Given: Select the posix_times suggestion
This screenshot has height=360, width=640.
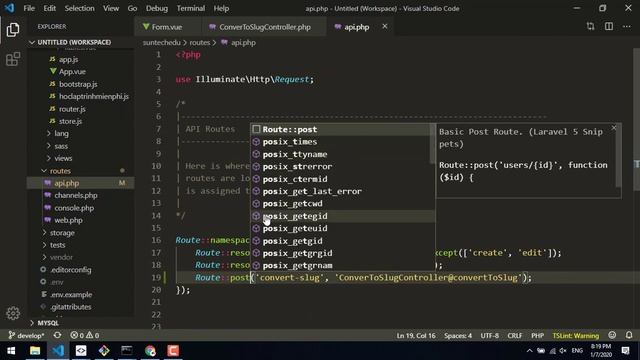Looking at the screenshot, I should [x=342, y=142].
